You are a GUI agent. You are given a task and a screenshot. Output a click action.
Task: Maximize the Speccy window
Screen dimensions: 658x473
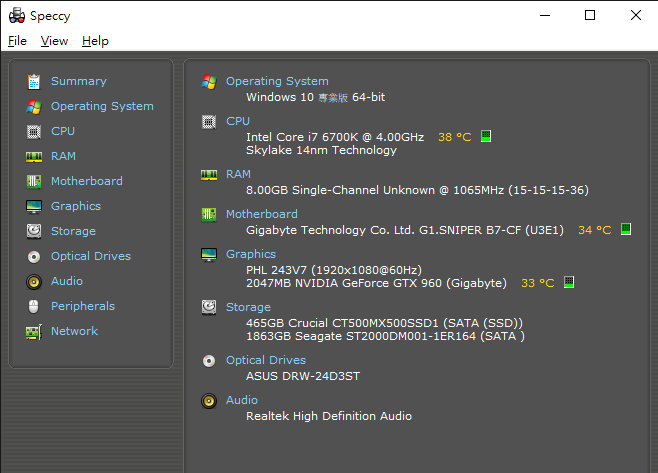pos(590,15)
